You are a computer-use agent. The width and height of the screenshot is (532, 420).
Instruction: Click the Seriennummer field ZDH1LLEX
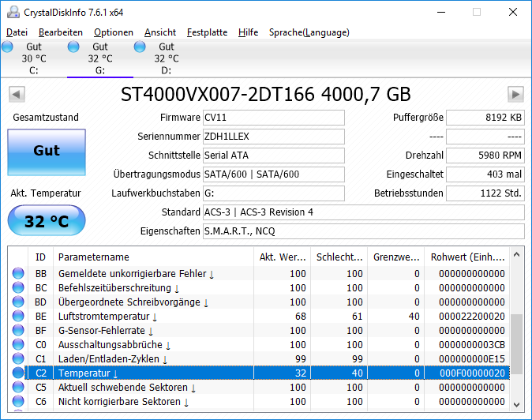(274, 137)
